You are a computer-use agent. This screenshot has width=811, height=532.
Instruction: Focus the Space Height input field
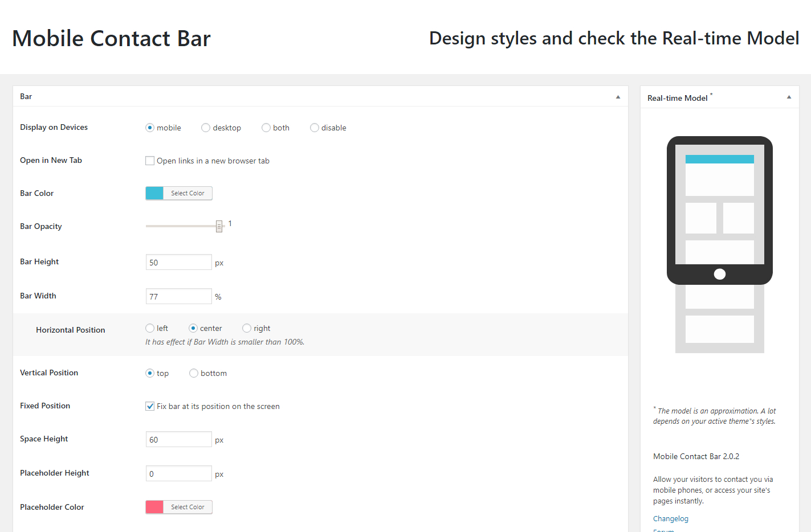coord(179,439)
